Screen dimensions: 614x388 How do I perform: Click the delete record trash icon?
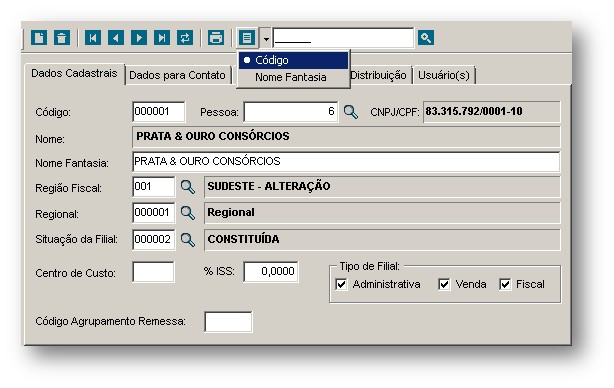pos(62,38)
